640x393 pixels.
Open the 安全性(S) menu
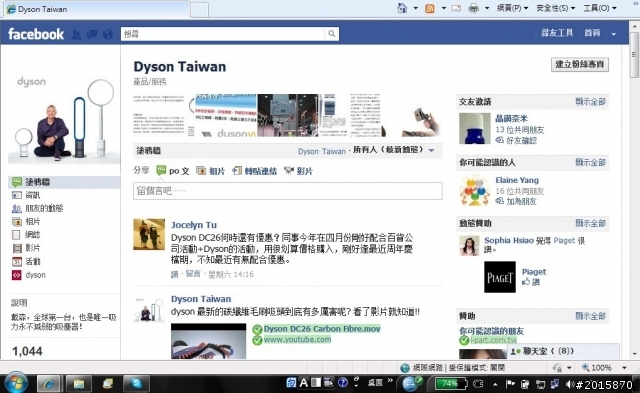(556, 8)
